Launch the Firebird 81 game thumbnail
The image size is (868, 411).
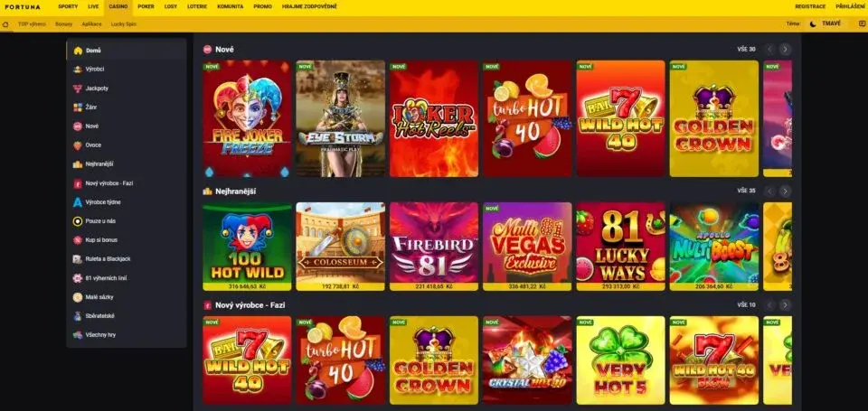point(433,247)
